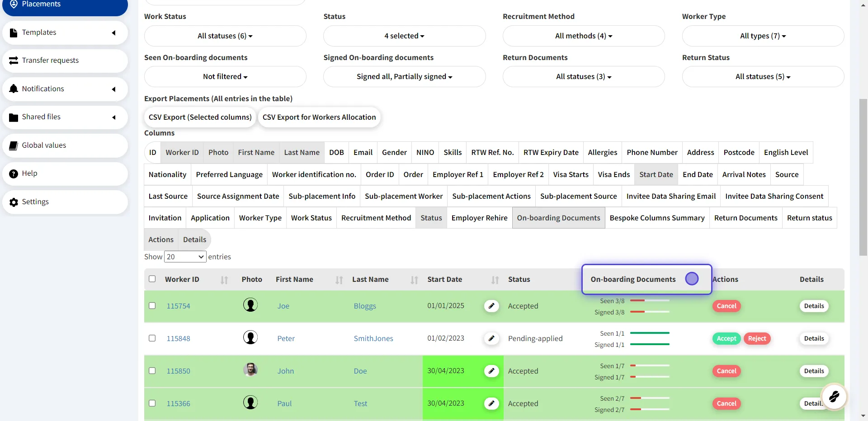Edit start date pencil for Joe Bloggs
This screenshot has height=421, width=868.
pos(491,306)
